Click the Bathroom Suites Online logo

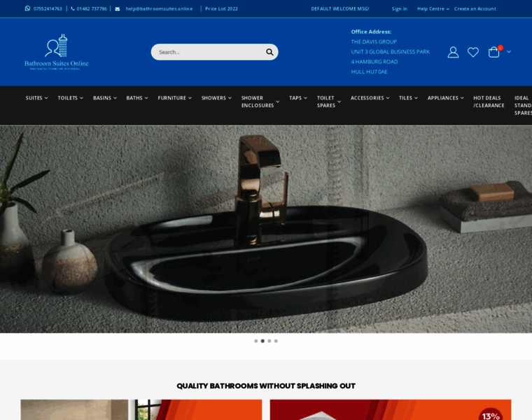(57, 52)
